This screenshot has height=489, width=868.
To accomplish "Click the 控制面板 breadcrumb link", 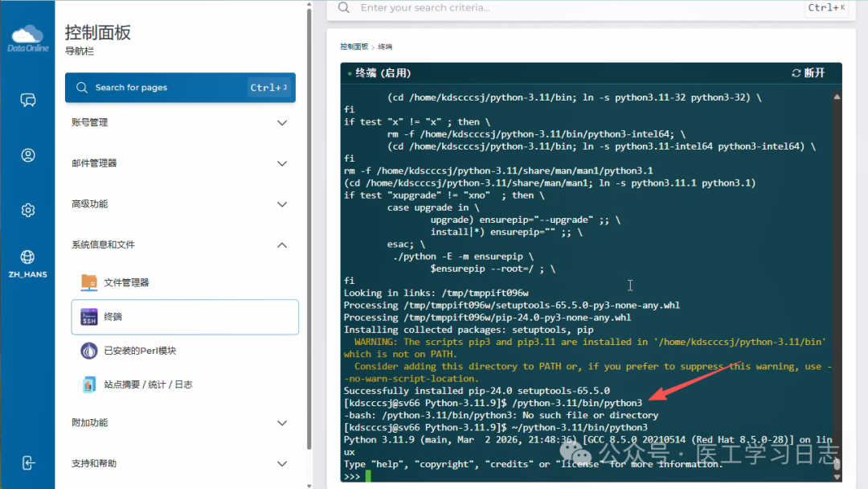I will tap(354, 47).
